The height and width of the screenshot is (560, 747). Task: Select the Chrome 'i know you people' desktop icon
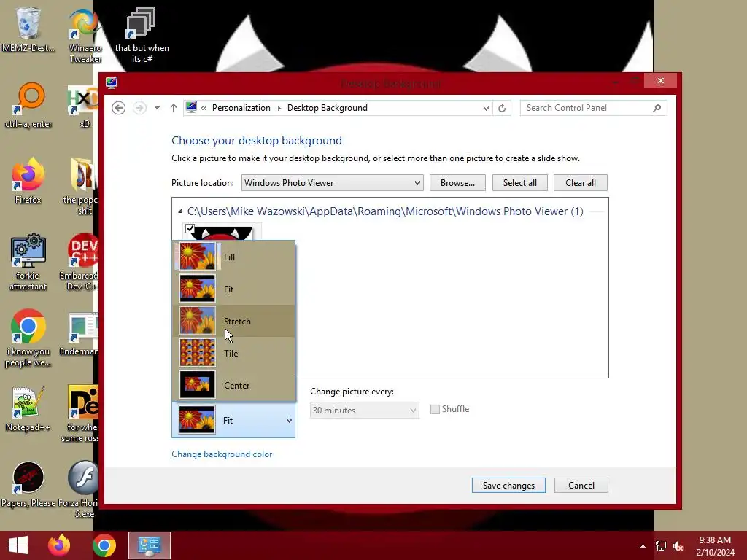click(28, 338)
